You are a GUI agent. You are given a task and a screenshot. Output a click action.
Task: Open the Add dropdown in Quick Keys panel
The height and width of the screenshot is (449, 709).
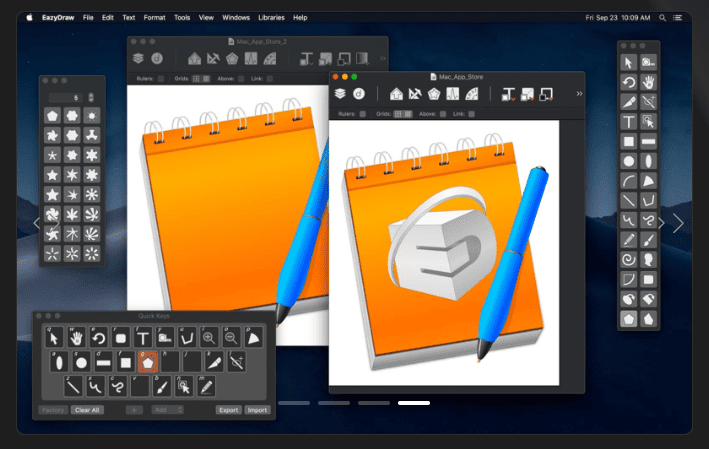tap(167, 410)
